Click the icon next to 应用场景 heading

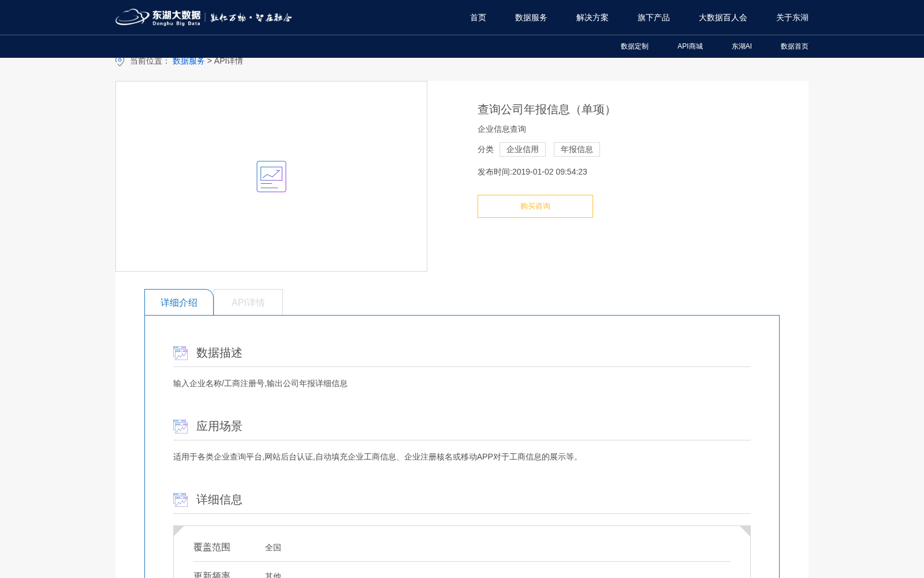[x=180, y=427]
